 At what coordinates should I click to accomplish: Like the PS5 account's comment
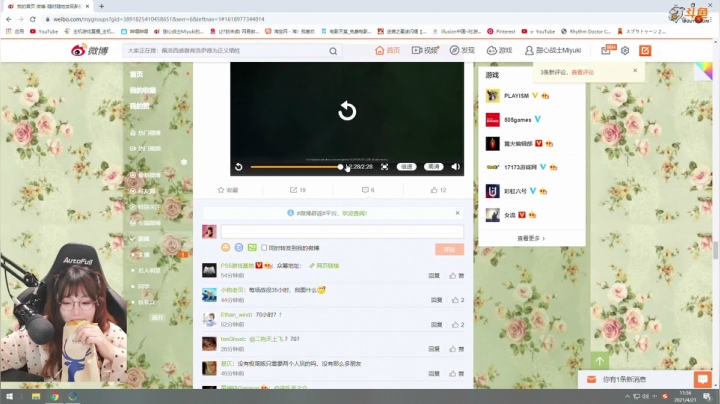click(x=456, y=275)
